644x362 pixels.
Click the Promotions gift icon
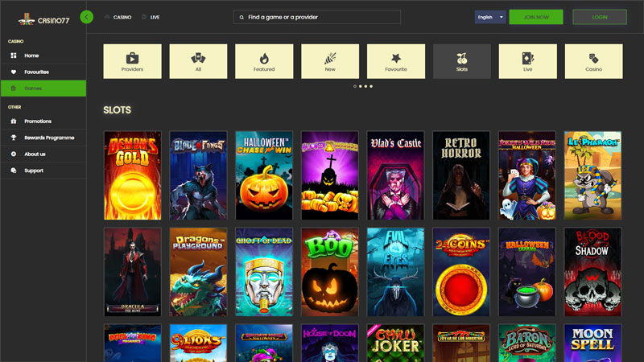point(14,121)
